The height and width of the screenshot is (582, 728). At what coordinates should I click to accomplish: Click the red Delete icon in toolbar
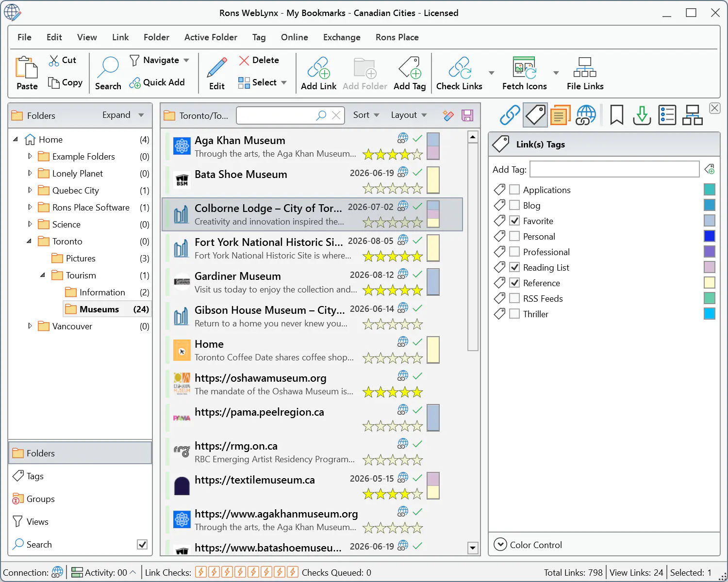244,60
